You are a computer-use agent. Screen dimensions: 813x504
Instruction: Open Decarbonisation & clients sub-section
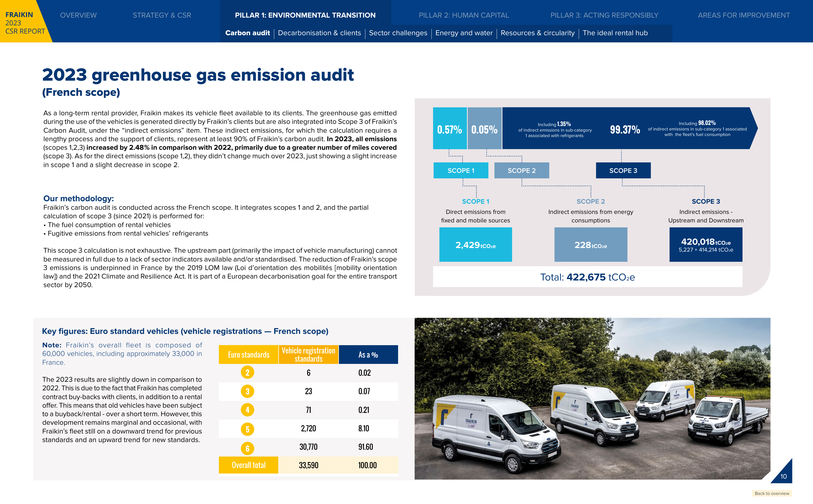pyautogui.click(x=319, y=33)
